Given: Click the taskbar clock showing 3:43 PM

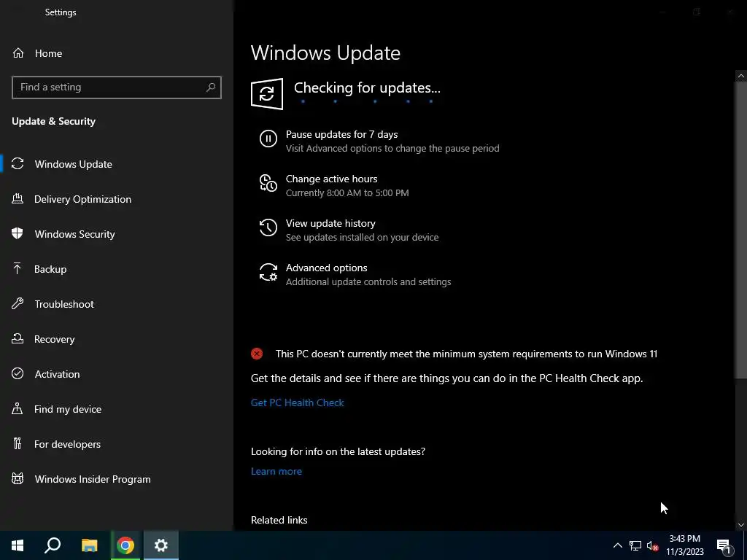Looking at the screenshot, I should (685, 545).
